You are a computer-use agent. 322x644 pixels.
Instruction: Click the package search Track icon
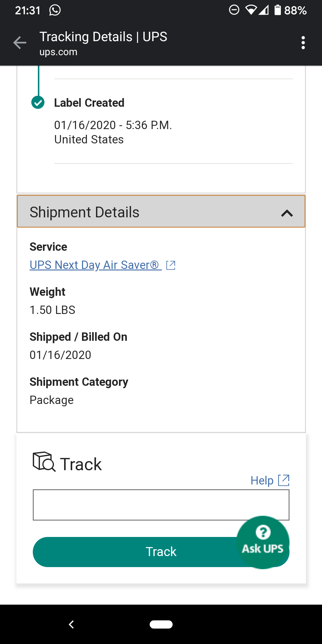pos(44,462)
